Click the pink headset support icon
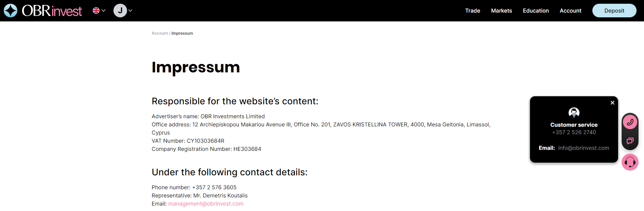 click(630, 162)
